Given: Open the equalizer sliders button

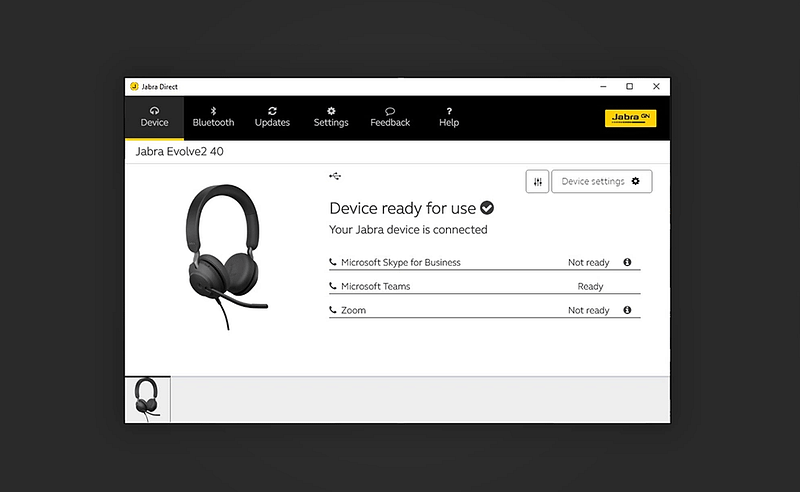Looking at the screenshot, I should point(537,182).
